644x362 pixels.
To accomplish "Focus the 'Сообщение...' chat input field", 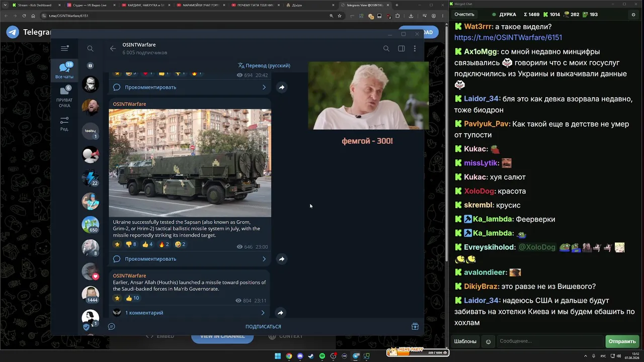I will tap(549, 341).
